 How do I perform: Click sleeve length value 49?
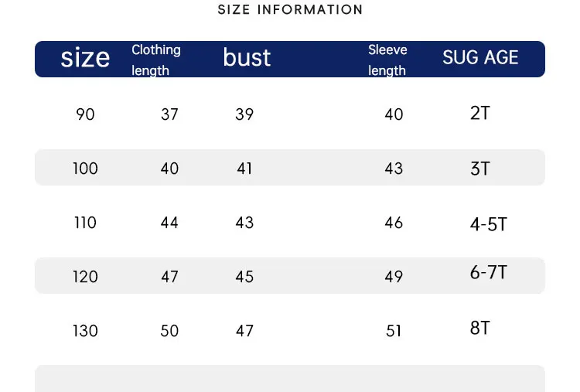click(394, 277)
